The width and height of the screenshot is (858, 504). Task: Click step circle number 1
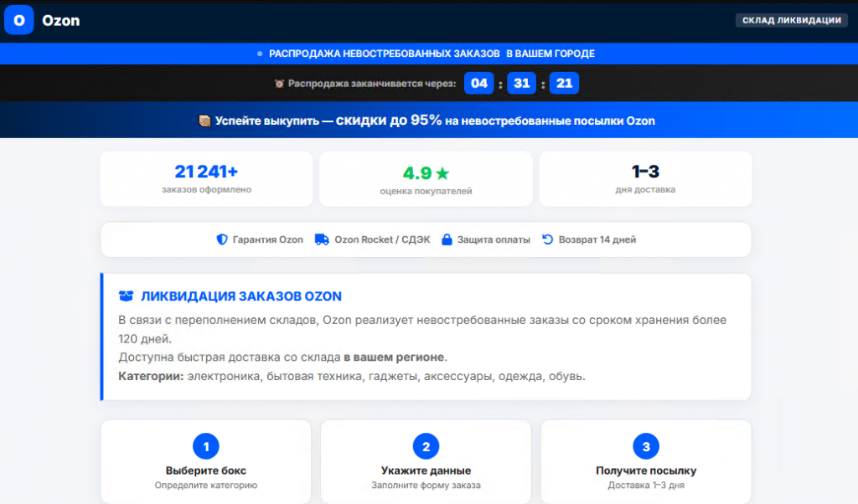[x=206, y=446]
